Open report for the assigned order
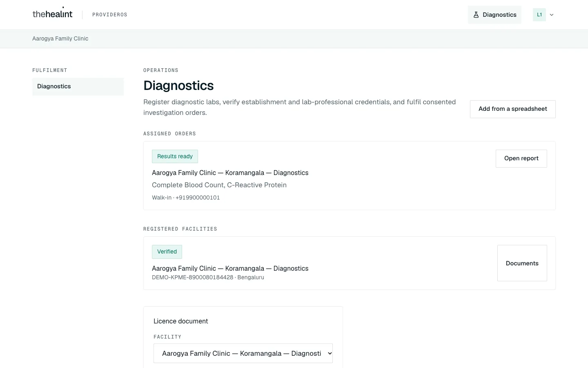The height and width of the screenshot is (368, 588). (x=521, y=159)
